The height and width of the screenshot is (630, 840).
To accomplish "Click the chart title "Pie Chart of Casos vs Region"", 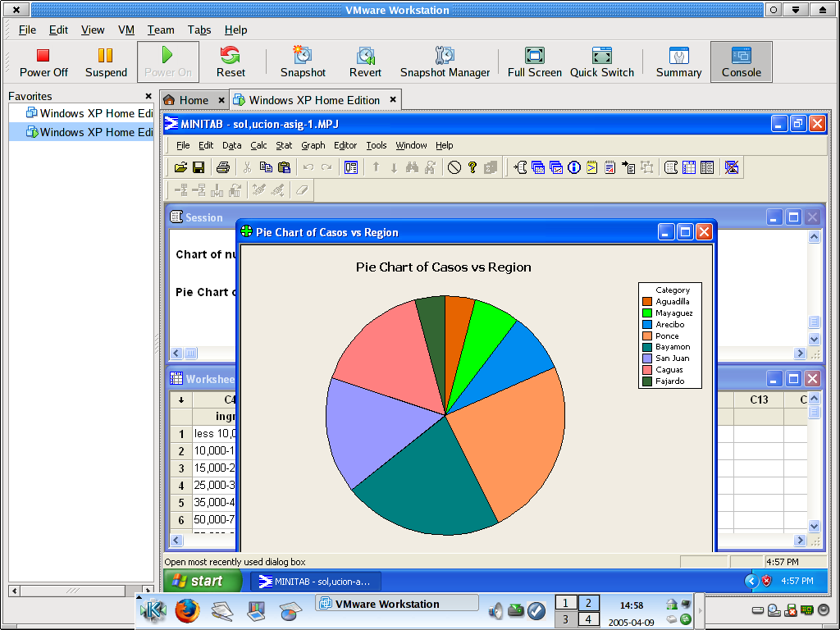I will (x=444, y=267).
